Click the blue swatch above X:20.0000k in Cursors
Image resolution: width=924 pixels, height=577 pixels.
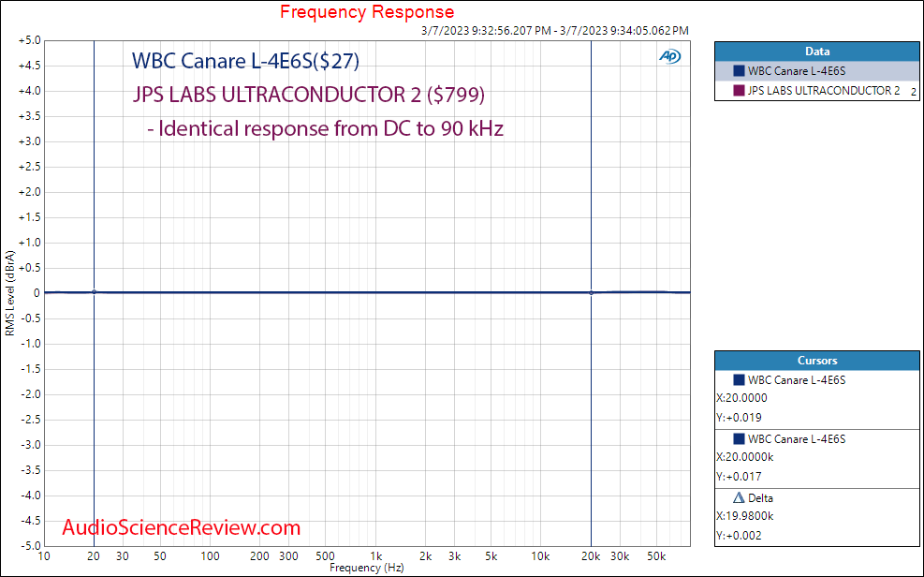point(739,439)
